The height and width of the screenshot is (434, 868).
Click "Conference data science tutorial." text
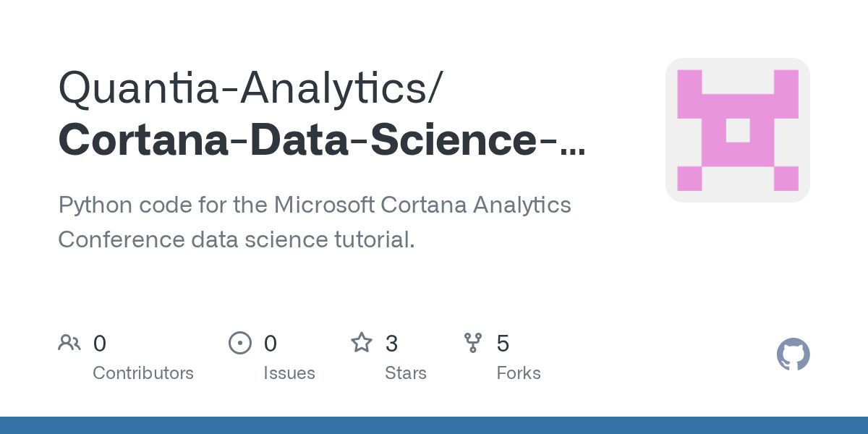(x=237, y=239)
